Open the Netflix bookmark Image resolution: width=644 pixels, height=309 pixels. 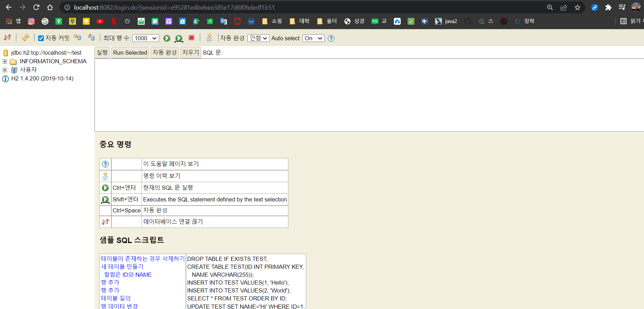click(114, 21)
